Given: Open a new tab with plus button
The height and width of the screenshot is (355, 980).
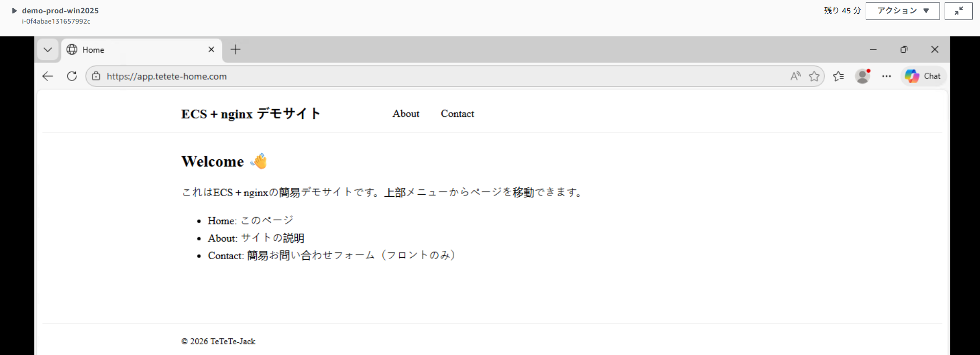Looking at the screenshot, I should (235, 50).
